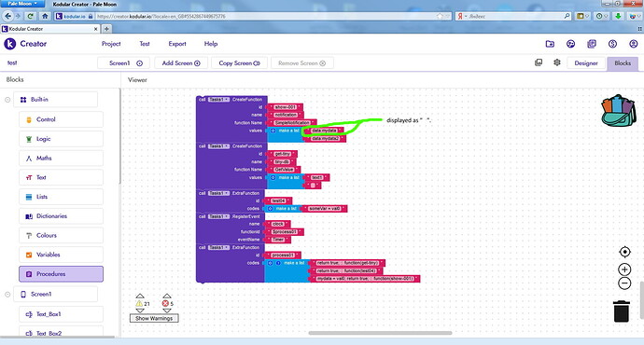
Task: Reload the page in Pale Moon
Action: tap(30, 16)
